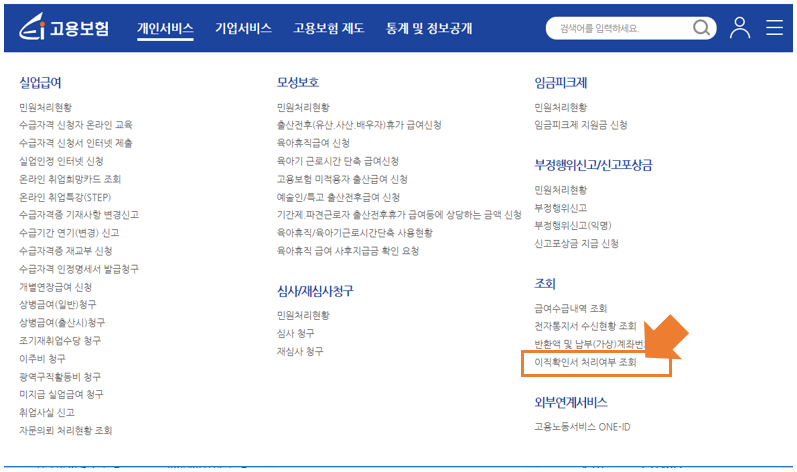Open 기간제.파견근로자 출산전후휴가 급여 금액 신청
The height and width of the screenshot is (472, 797).
(x=399, y=215)
